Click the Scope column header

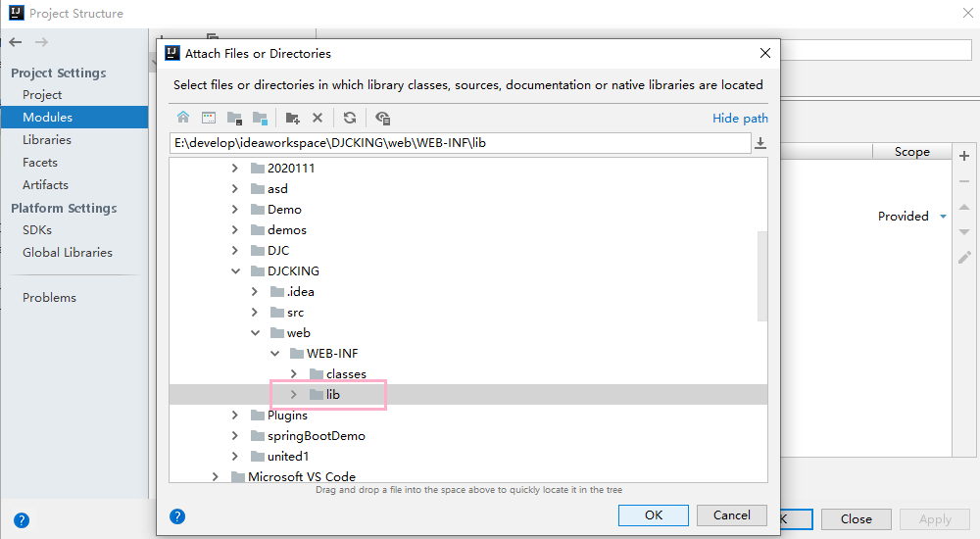click(x=911, y=151)
